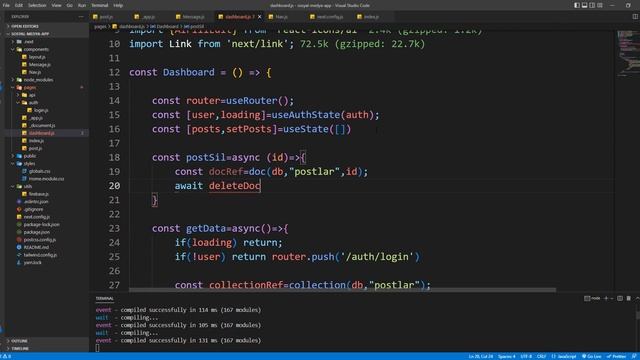Split the terminal panel

pyautogui.click(x=620, y=299)
